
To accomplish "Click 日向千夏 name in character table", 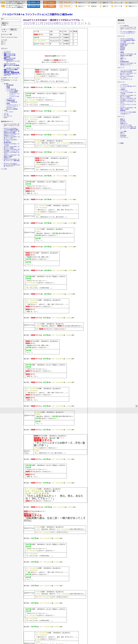I will tap(36, 38).
